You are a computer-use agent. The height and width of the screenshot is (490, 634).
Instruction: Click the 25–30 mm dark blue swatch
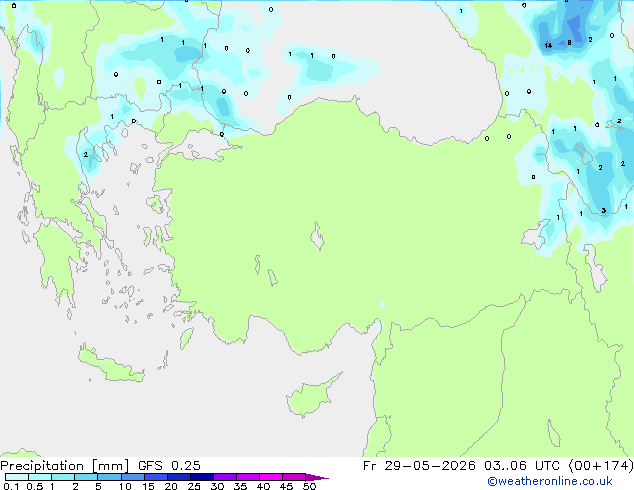pos(202,477)
